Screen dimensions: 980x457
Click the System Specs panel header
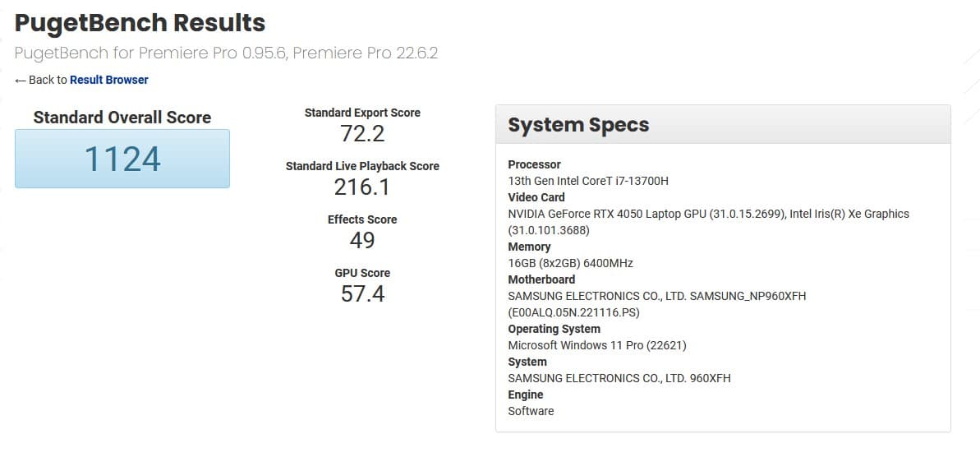723,124
